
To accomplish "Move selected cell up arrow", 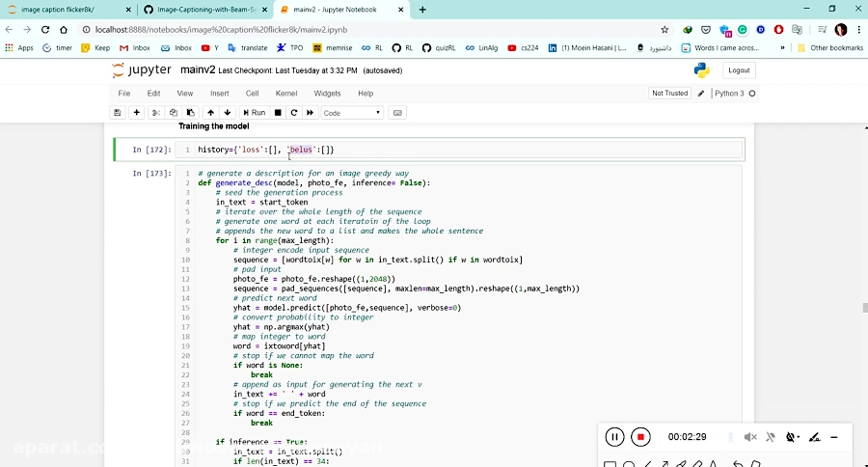I will [210, 113].
